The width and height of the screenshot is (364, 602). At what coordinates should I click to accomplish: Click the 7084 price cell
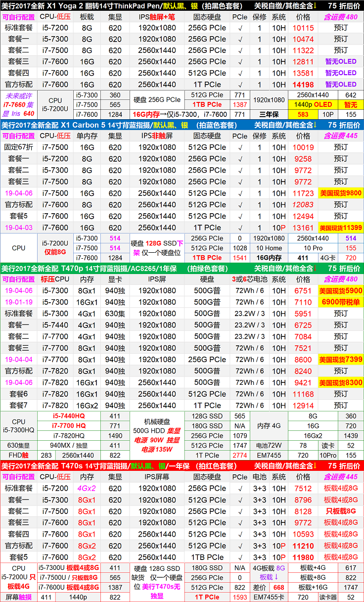coord(303,337)
